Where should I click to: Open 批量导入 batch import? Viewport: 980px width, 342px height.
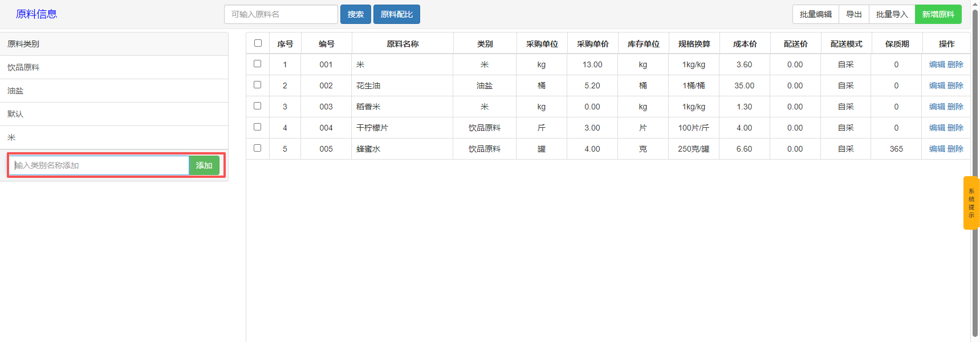click(x=892, y=14)
